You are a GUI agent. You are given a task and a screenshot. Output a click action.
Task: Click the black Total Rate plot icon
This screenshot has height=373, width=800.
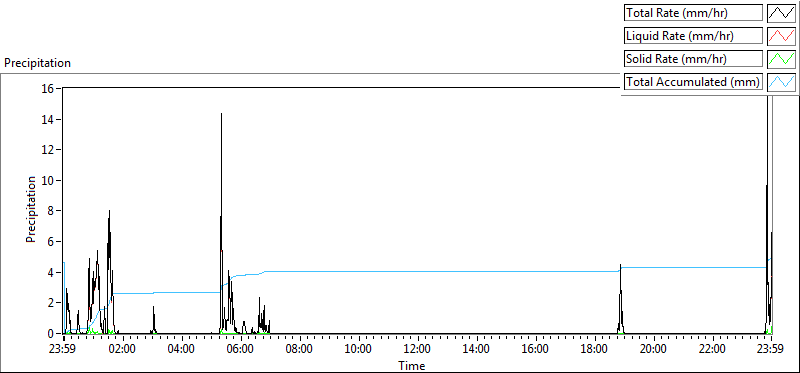pos(781,12)
